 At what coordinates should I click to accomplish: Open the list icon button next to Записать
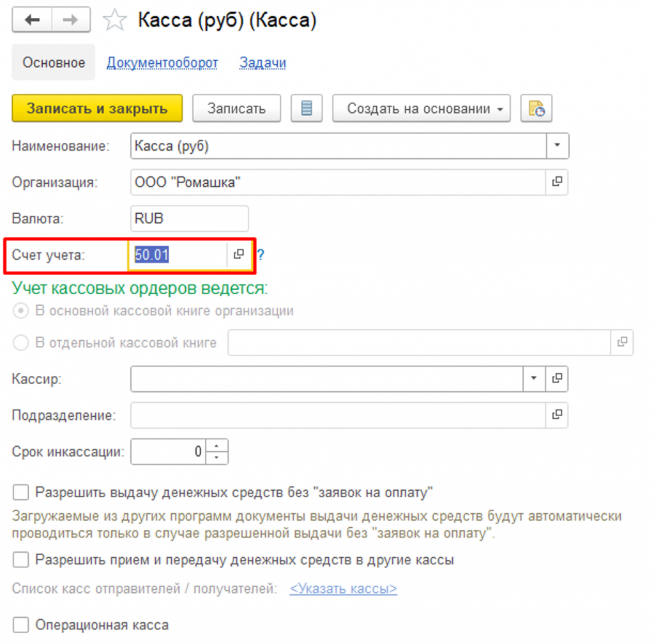[x=307, y=108]
